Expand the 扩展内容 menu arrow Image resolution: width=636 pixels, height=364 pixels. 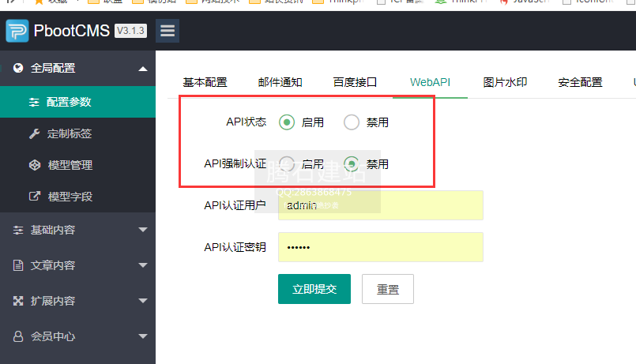[142, 301]
